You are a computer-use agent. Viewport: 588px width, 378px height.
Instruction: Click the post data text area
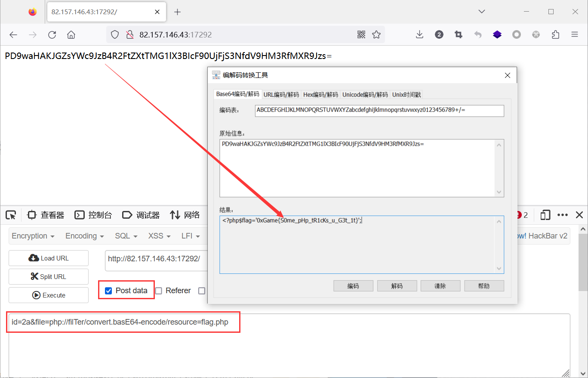pos(289,345)
